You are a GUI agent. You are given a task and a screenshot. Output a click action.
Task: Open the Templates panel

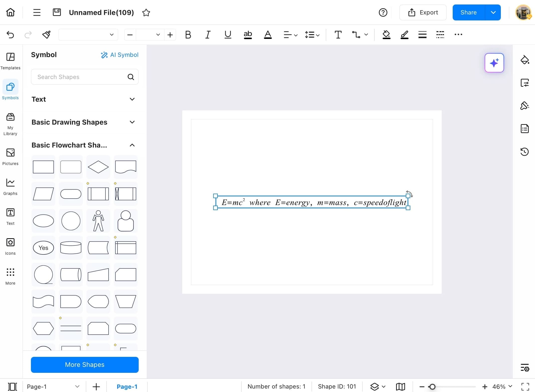[10, 61]
